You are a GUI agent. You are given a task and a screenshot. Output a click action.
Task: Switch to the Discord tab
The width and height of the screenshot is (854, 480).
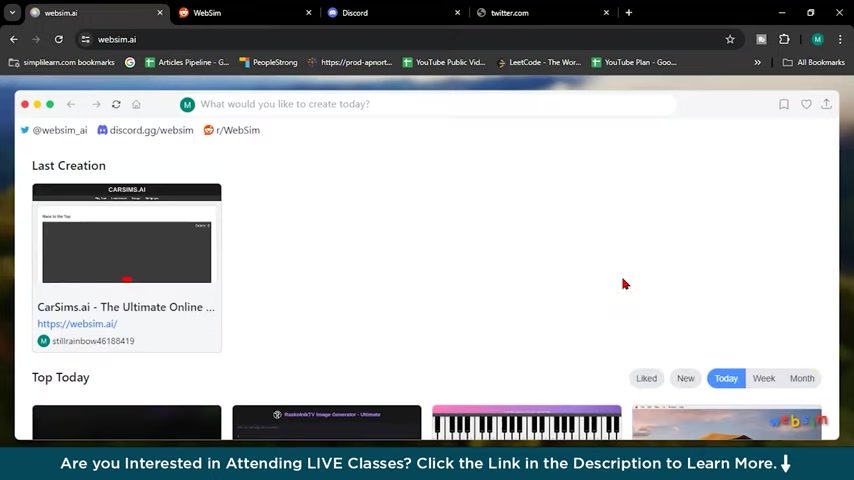(x=394, y=13)
